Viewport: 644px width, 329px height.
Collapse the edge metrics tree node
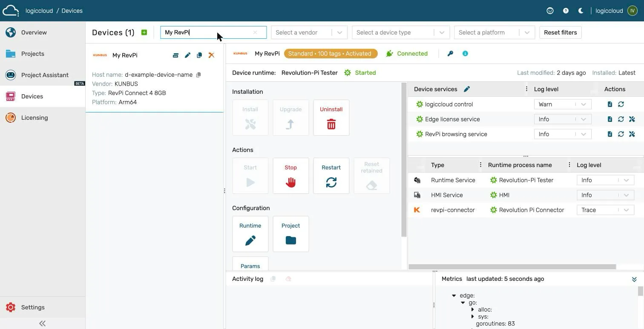tap(454, 295)
